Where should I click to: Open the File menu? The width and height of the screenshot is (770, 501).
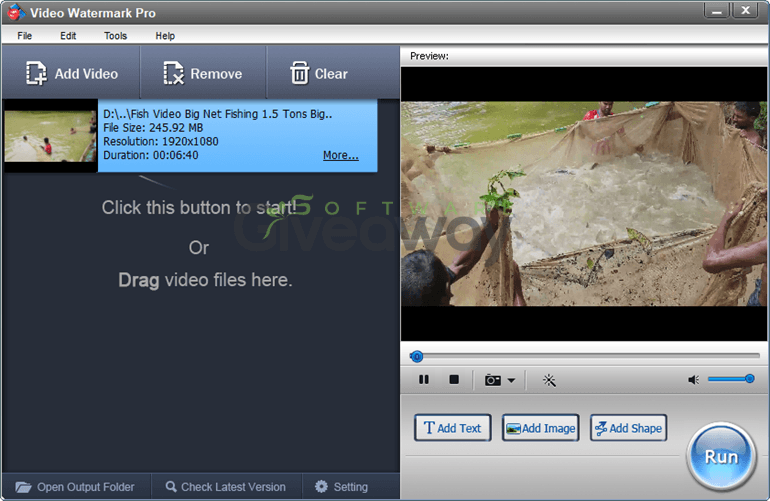coord(25,36)
